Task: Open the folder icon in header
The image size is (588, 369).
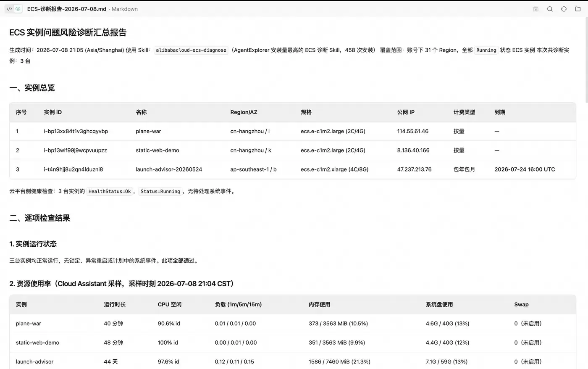Action: pyautogui.click(x=578, y=9)
